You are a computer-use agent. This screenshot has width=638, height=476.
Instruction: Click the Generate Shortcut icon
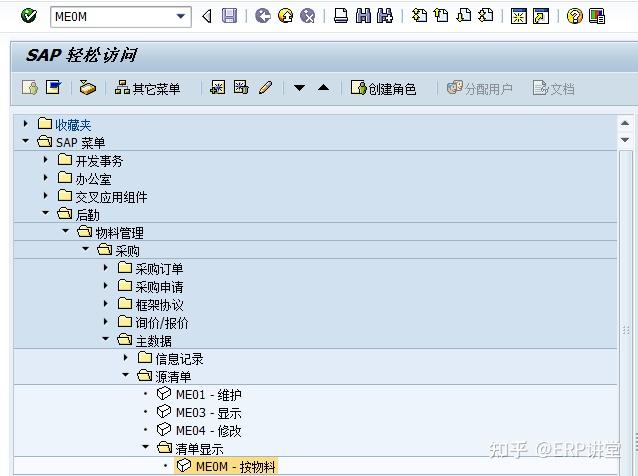coord(541,16)
